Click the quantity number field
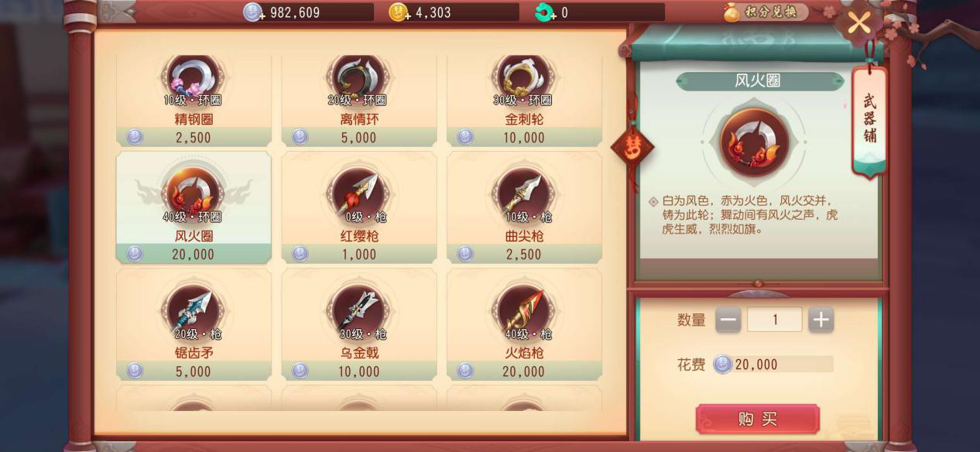 (x=775, y=319)
